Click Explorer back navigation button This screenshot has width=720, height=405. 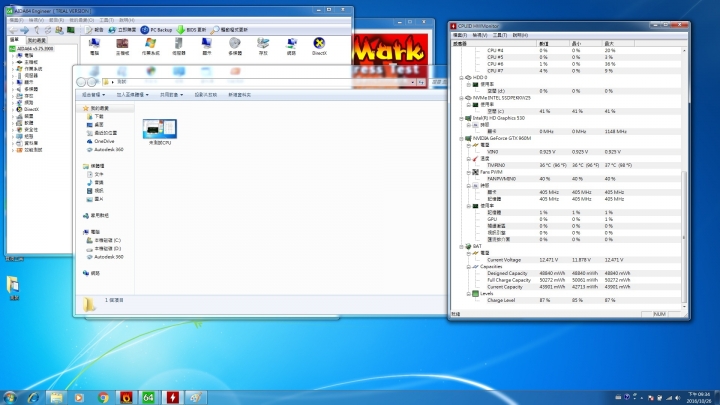click(x=81, y=82)
